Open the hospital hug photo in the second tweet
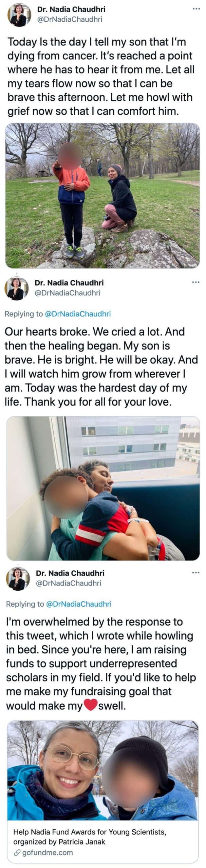Image resolution: width=206 pixels, height=868 pixels. coord(103,488)
